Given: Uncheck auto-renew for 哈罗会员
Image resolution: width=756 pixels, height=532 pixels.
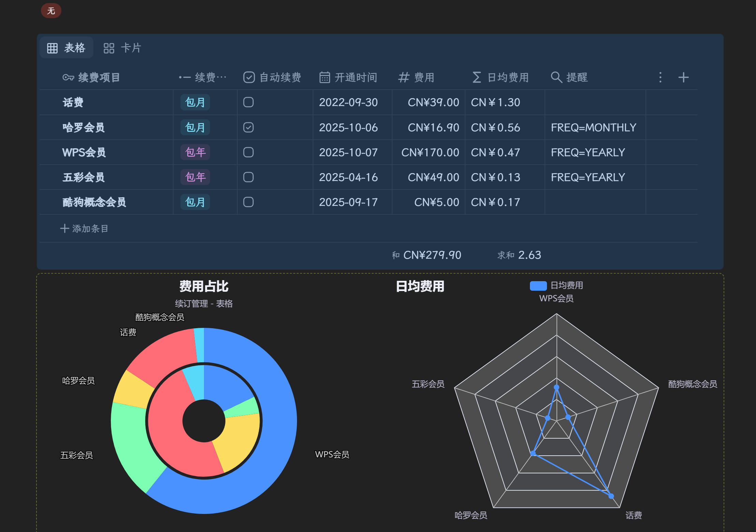Looking at the screenshot, I should 248,127.
